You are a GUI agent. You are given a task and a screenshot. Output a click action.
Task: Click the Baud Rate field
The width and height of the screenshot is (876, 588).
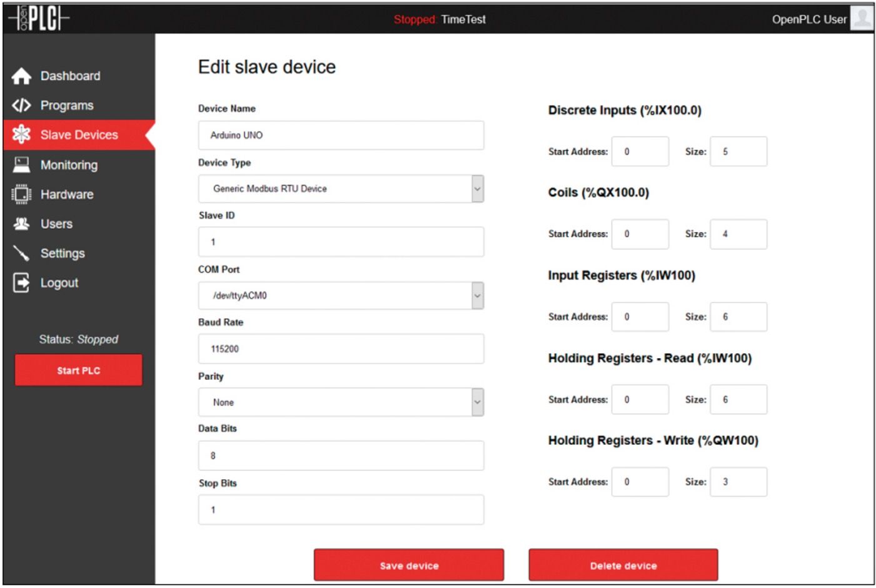[340, 349]
